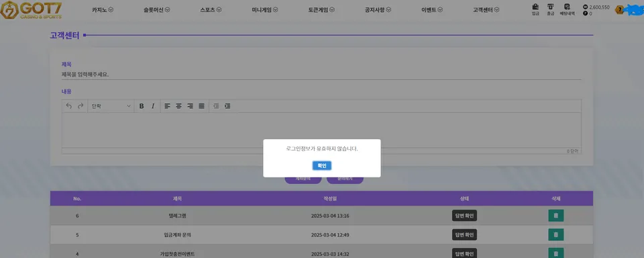Delete the 가입첫충전이벤트 inquiry row
Screen dimensions: 644x258
point(555,253)
